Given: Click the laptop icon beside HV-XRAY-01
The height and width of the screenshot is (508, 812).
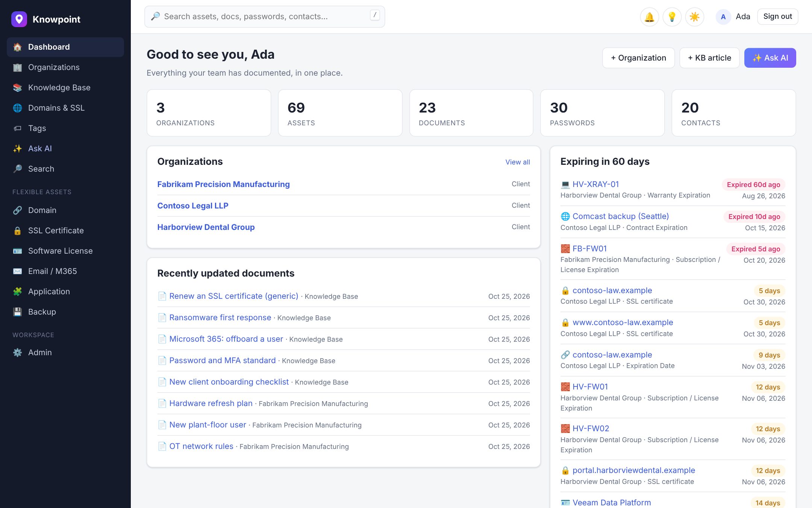Looking at the screenshot, I should [565, 184].
